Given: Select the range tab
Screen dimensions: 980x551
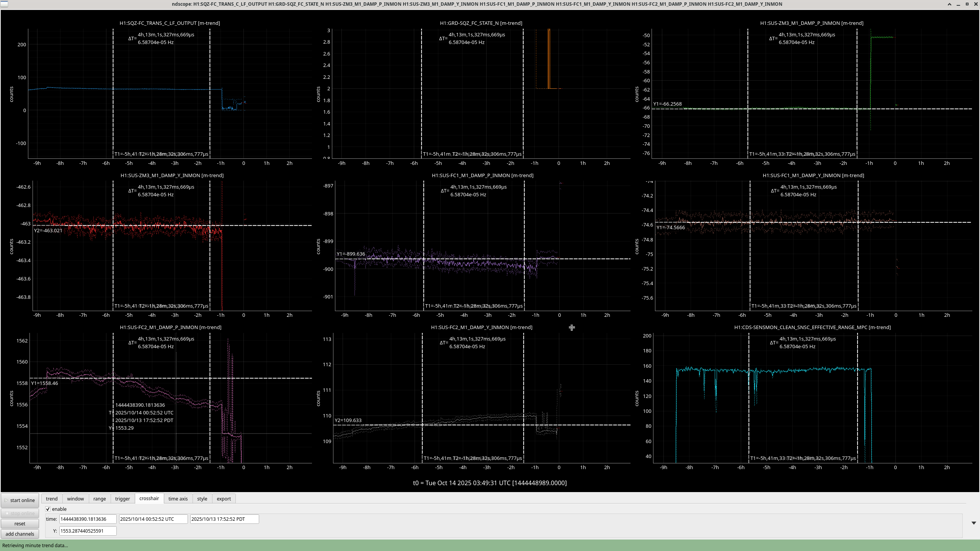Looking at the screenshot, I should [100, 499].
